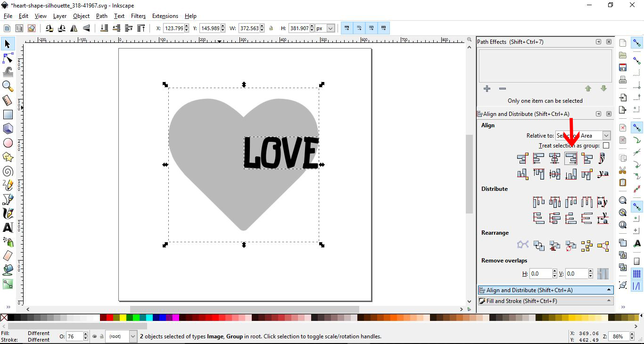Activate the Calligraphy tool

[8, 213]
